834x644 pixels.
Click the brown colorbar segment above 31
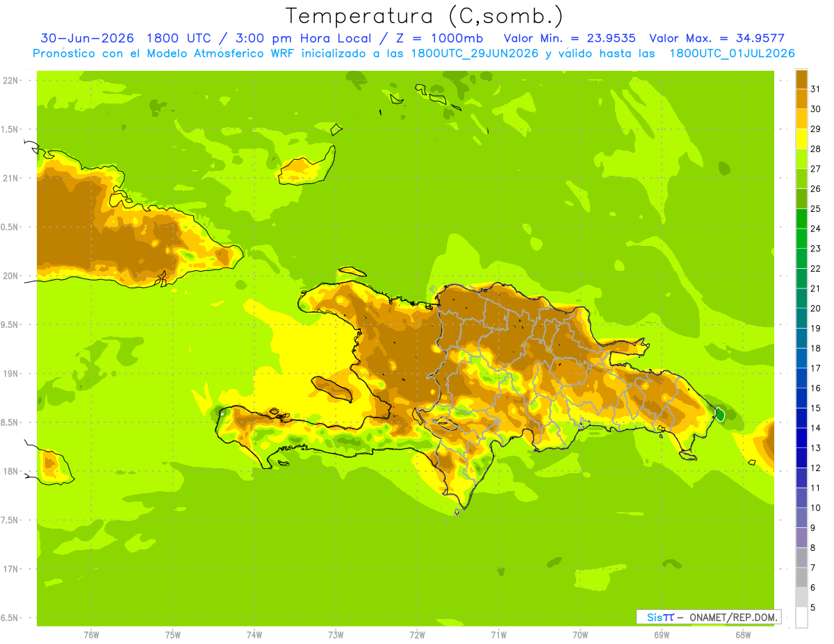[x=801, y=79]
